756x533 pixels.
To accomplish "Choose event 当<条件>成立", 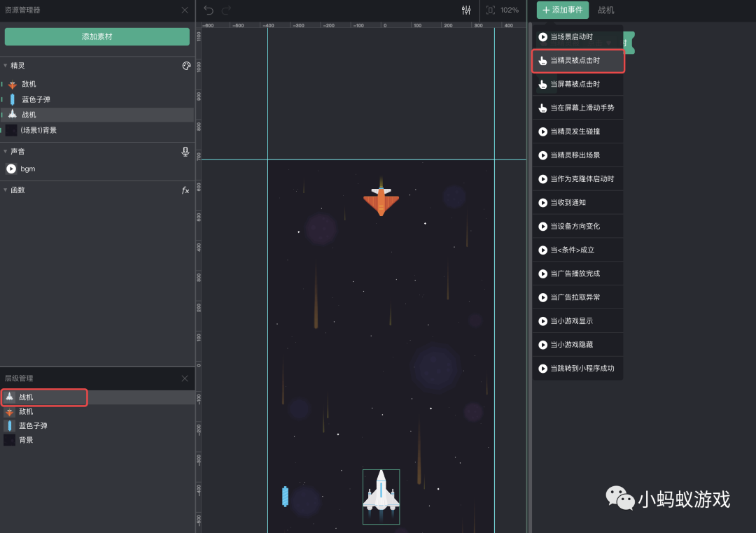I will [x=577, y=250].
